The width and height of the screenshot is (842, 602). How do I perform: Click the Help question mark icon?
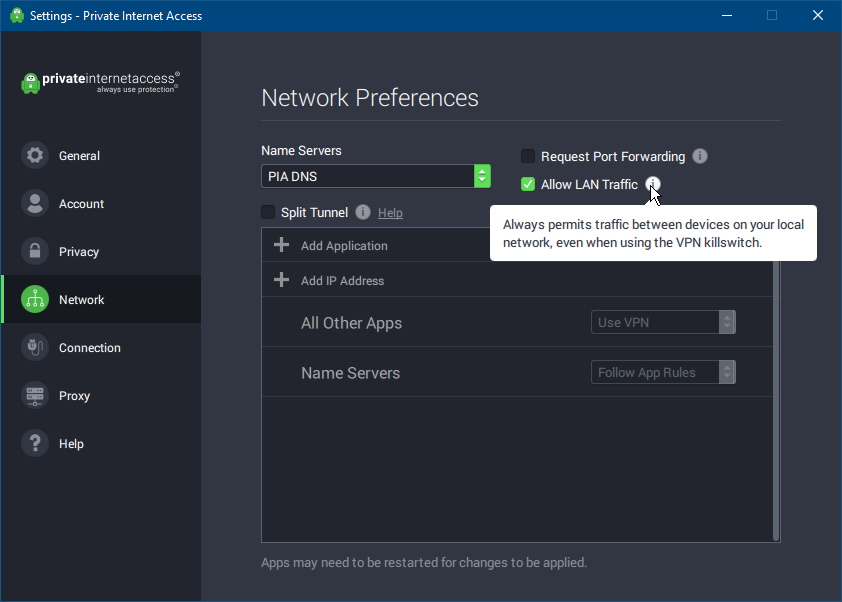35,443
